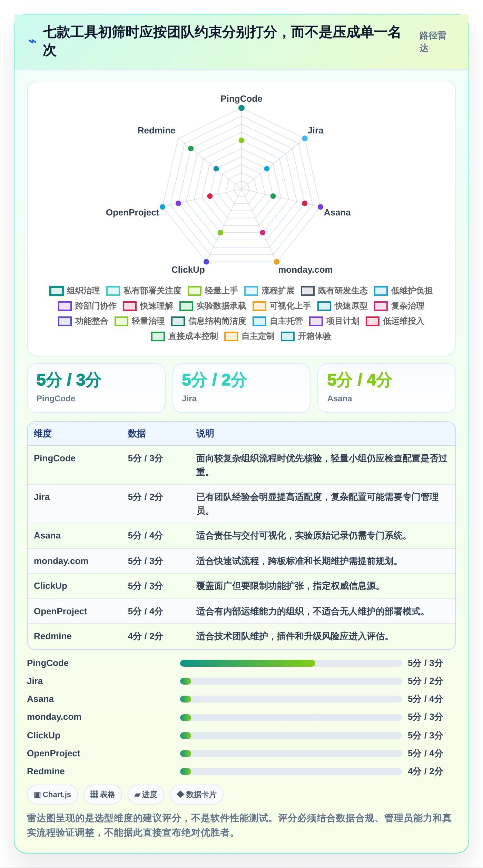Toggle the 轻量上手 legend item

(213, 291)
